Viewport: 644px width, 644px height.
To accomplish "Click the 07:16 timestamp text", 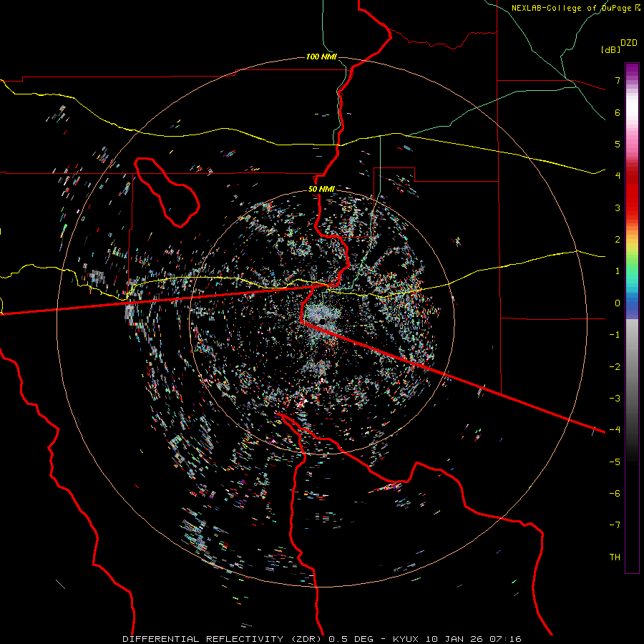I will [x=506, y=639].
